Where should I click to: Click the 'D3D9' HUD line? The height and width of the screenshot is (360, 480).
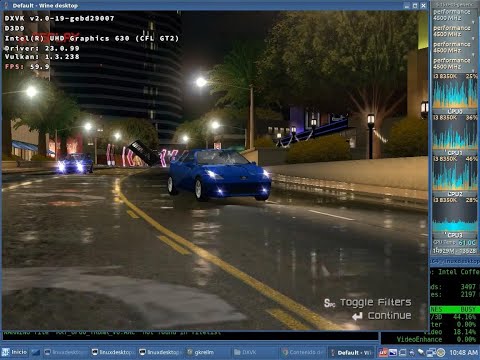14,28
